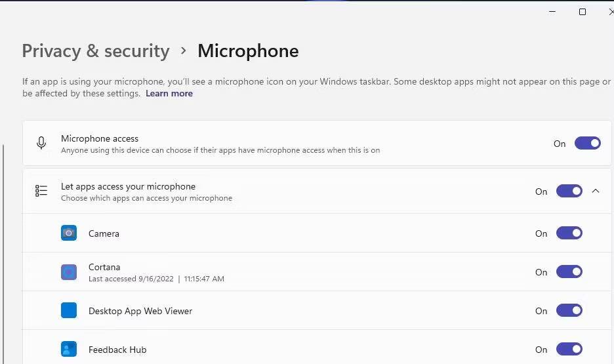
Task: Click the Camera app icon
Action: click(x=69, y=233)
